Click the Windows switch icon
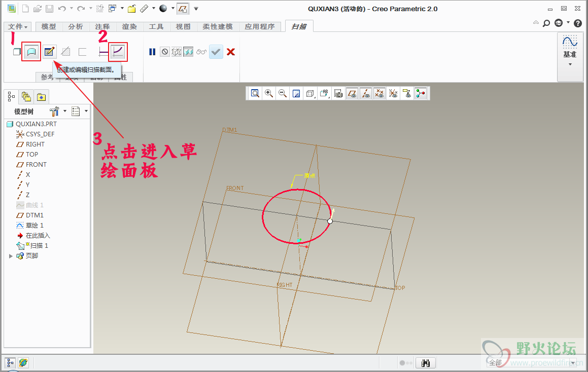The width and height of the screenshot is (588, 372). pos(112,8)
